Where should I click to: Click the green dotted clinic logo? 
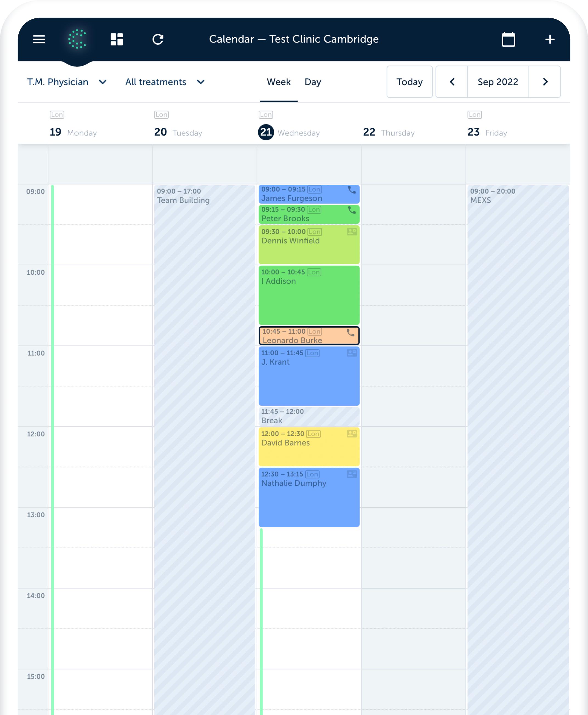pos(77,39)
